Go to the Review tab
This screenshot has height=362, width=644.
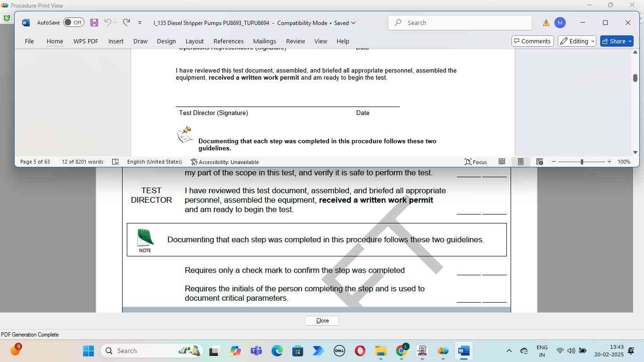(x=296, y=41)
